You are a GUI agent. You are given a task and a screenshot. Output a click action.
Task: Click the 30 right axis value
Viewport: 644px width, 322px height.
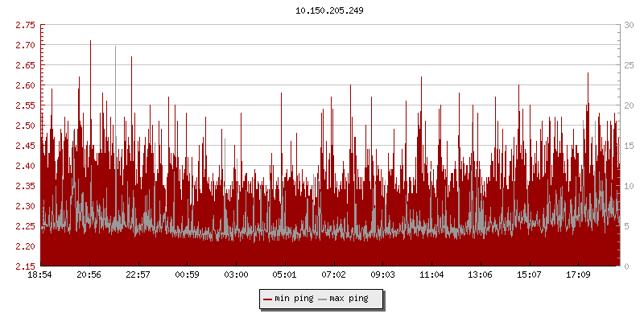[x=628, y=25]
